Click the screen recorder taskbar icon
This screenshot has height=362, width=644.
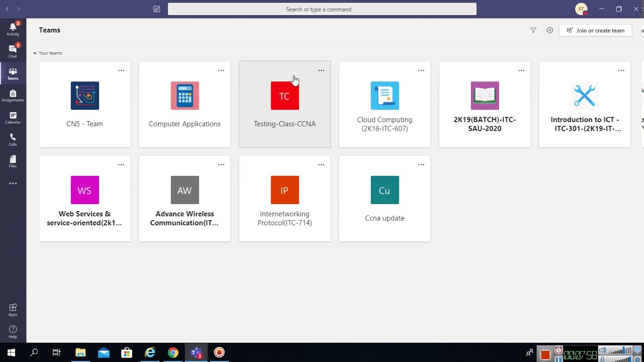[219, 352]
